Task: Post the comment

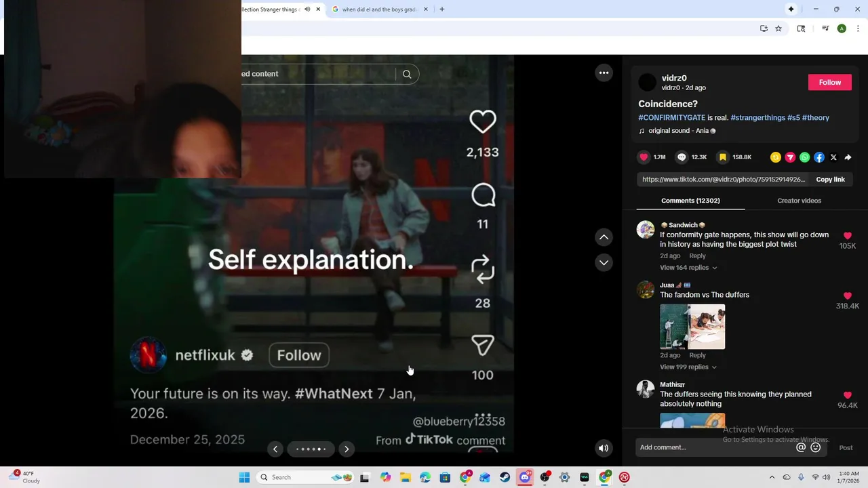Action: [846, 447]
